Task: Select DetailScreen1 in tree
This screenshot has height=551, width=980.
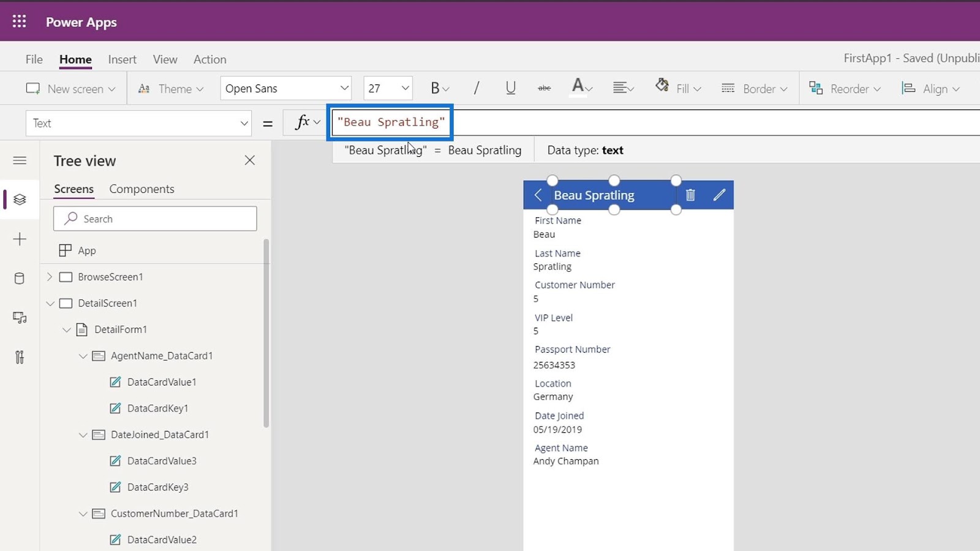Action: coord(108,303)
